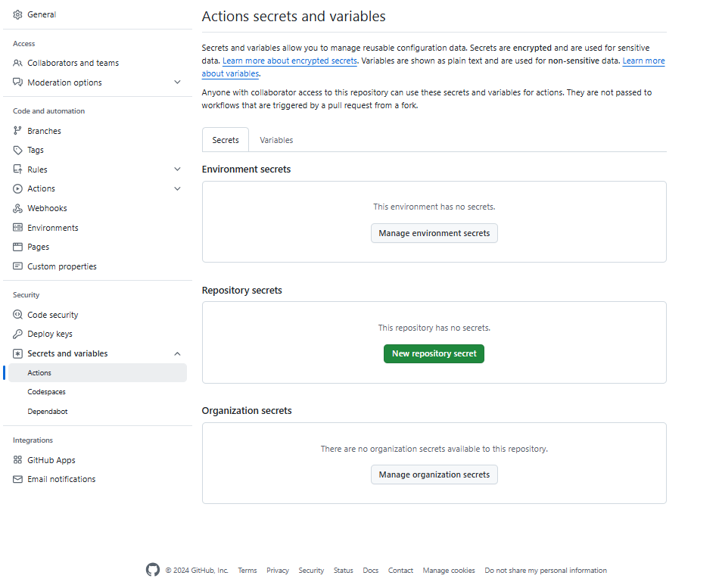Collapse the Secrets and variables chevron
Image resolution: width=719 pixels, height=588 pixels.
[x=177, y=353]
